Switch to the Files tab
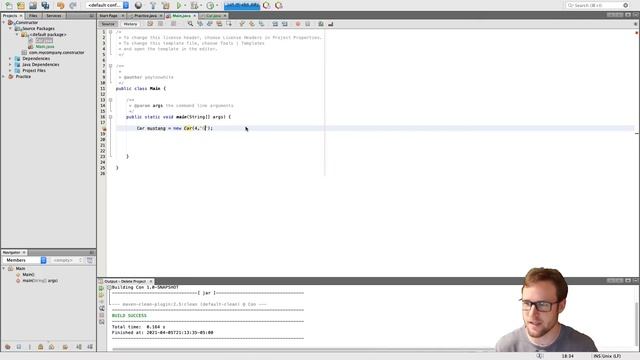The image size is (640, 360). coord(33,16)
